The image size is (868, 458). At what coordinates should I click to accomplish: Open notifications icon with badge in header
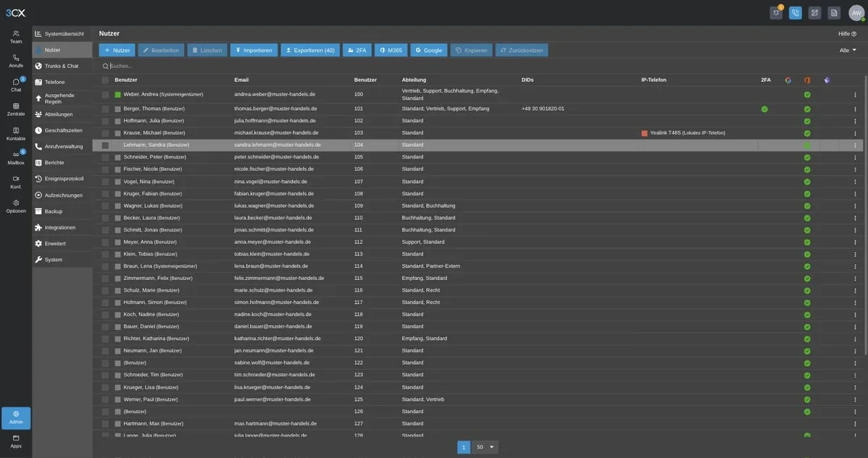[x=776, y=12]
